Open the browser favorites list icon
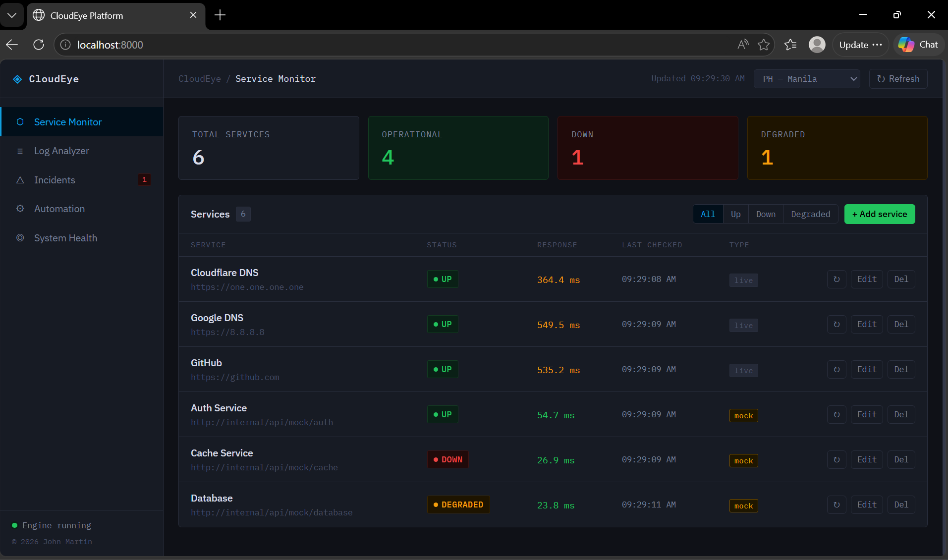Viewport: 948px width, 560px height. point(790,45)
